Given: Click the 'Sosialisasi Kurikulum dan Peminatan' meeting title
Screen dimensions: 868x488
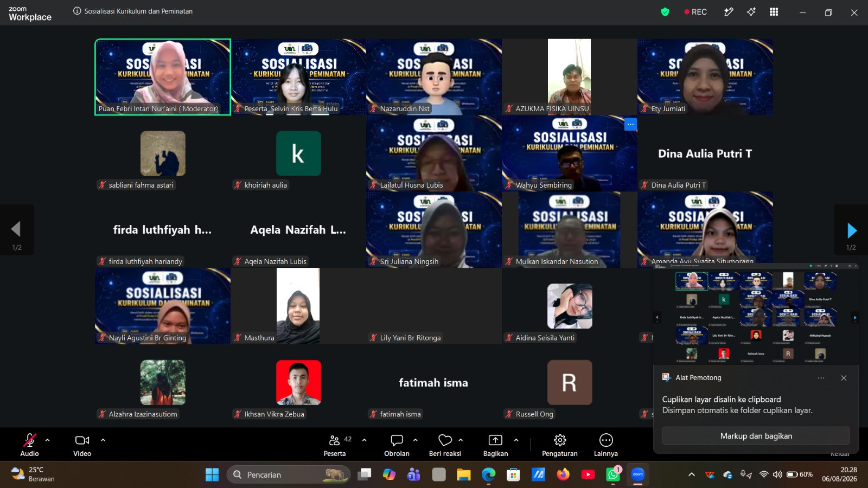Looking at the screenshot, I should tap(138, 11).
